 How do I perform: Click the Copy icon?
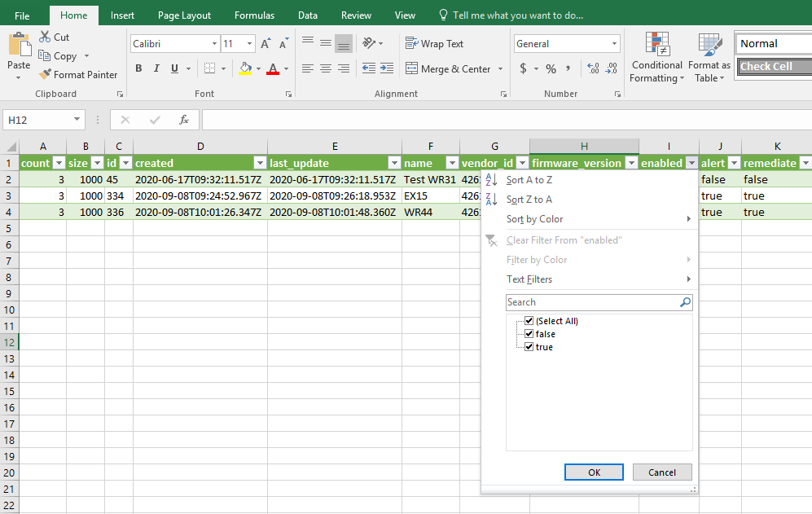pos(45,55)
